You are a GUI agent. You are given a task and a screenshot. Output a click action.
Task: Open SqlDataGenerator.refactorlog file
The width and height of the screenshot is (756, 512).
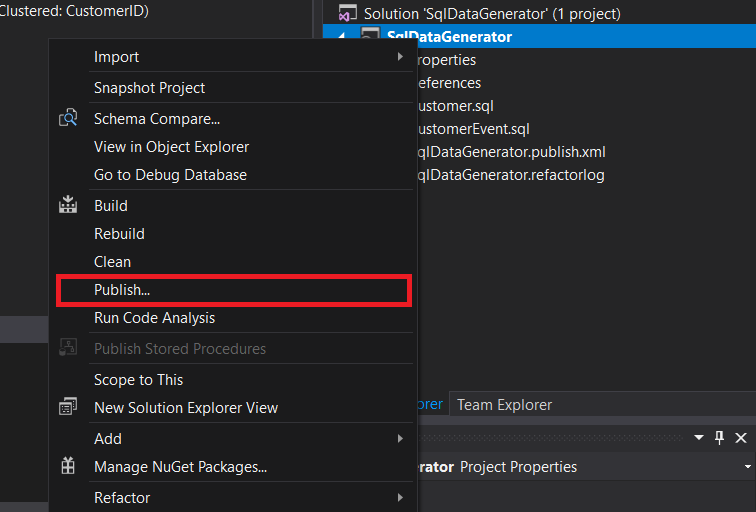point(511,175)
